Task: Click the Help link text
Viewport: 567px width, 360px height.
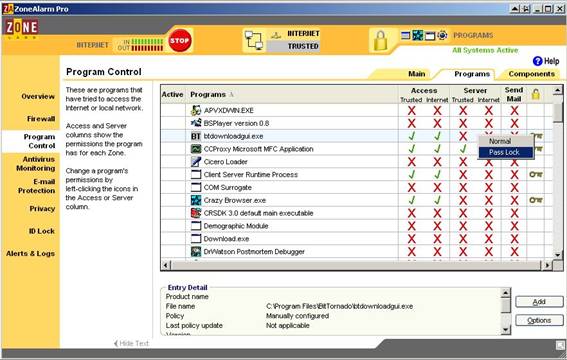Action: [x=551, y=61]
